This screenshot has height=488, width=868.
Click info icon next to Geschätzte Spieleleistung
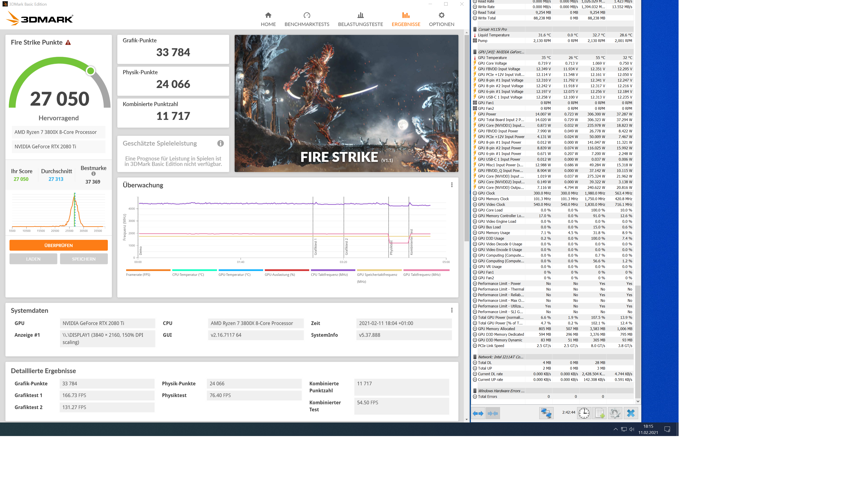click(220, 143)
